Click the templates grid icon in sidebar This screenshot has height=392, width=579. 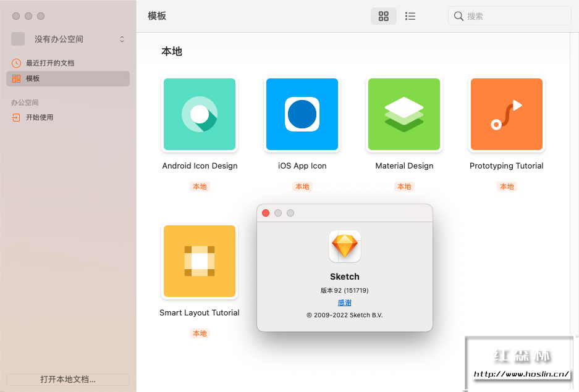pos(16,78)
